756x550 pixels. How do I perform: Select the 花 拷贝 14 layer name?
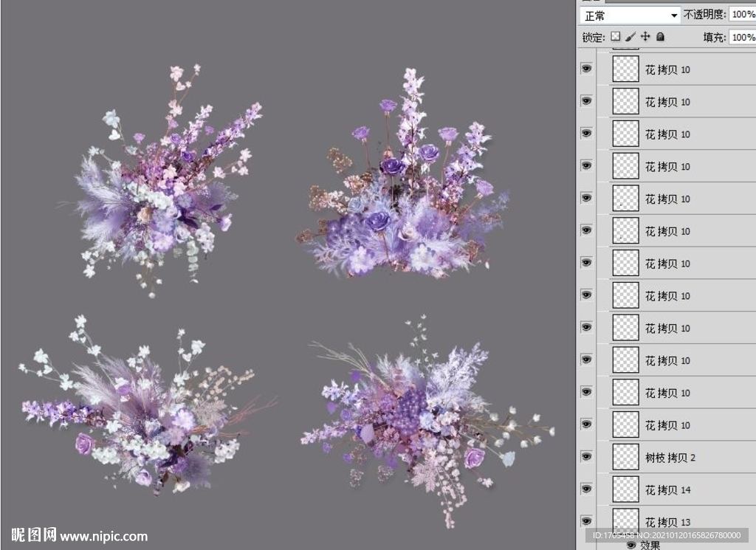667,490
